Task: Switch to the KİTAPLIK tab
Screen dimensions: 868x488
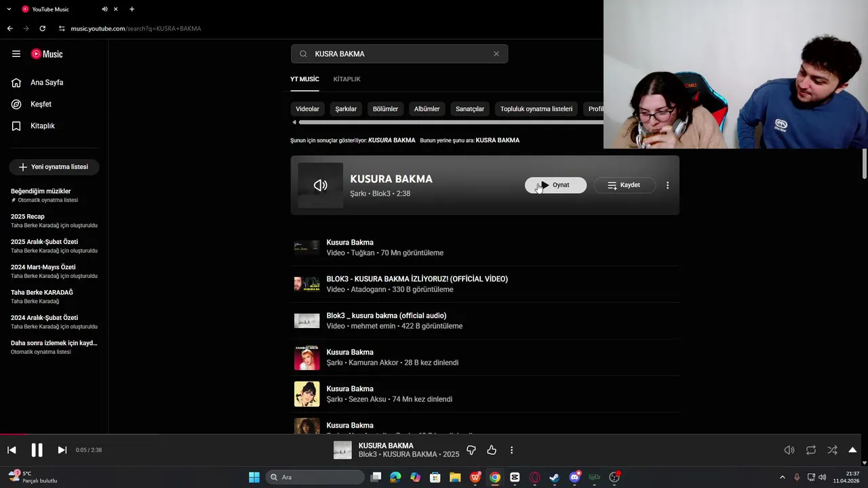Action: 347,79
